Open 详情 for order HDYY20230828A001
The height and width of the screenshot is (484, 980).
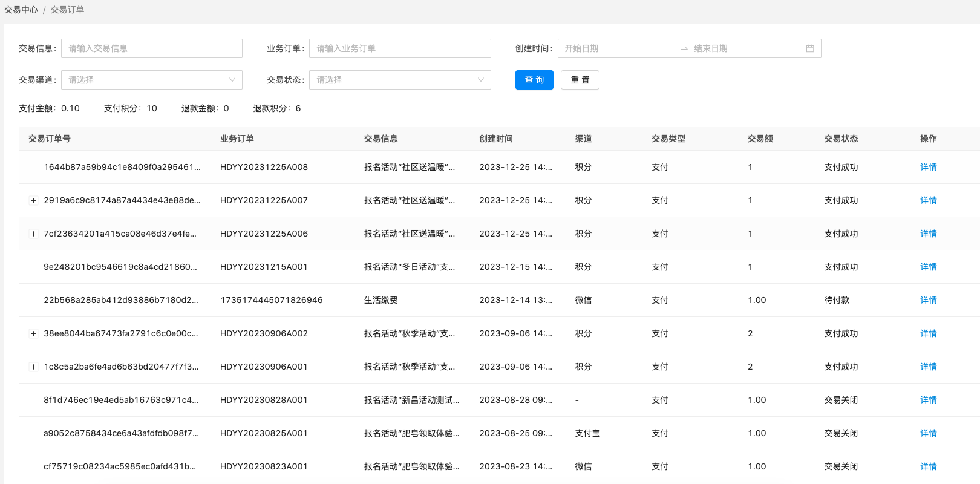point(928,400)
